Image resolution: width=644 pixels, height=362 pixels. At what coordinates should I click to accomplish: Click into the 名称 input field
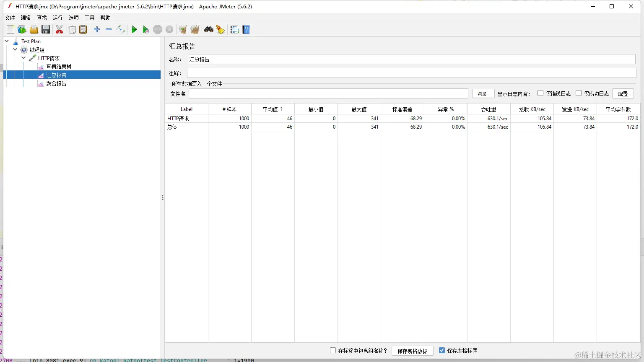[x=411, y=59]
